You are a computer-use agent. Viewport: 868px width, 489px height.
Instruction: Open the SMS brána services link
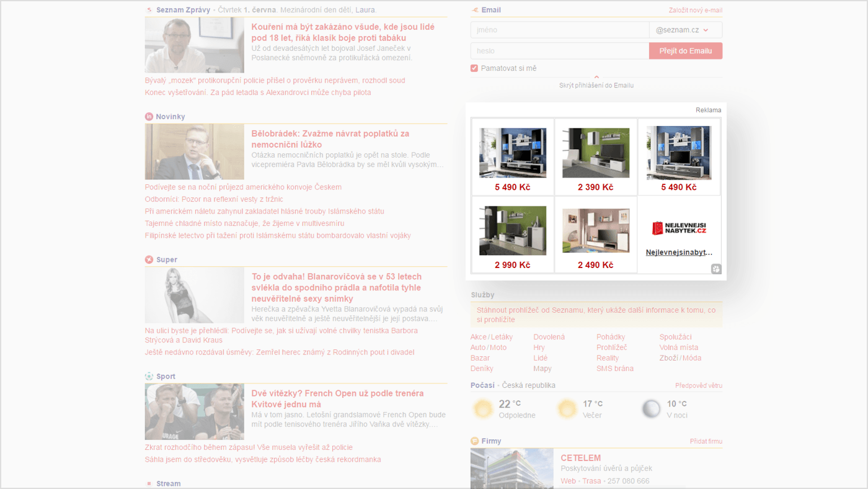click(615, 369)
